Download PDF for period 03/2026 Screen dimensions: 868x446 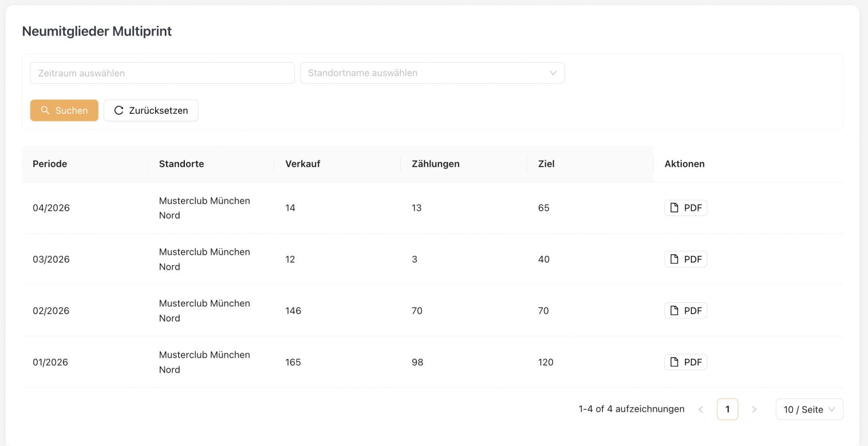click(686, 259)
